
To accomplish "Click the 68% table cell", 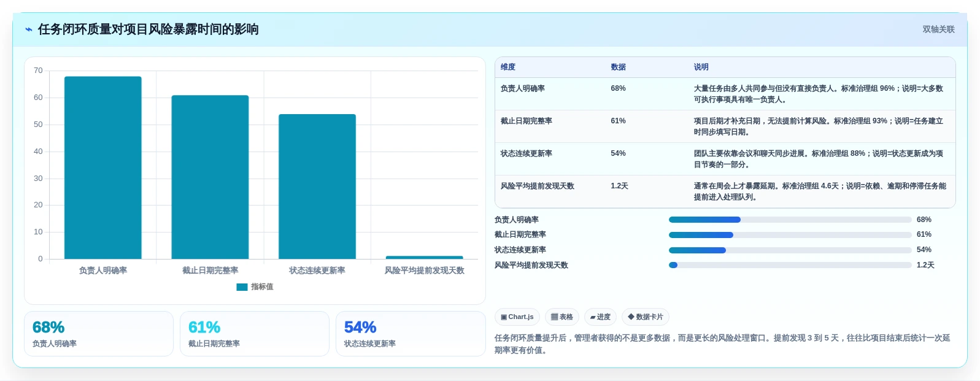I will tap(618, 88).
